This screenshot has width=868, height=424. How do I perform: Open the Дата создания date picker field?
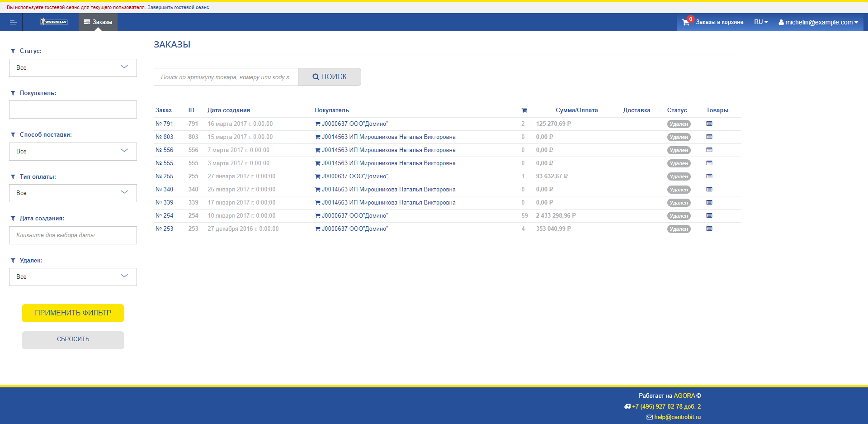pyautogui.click(x=73, y=235)
